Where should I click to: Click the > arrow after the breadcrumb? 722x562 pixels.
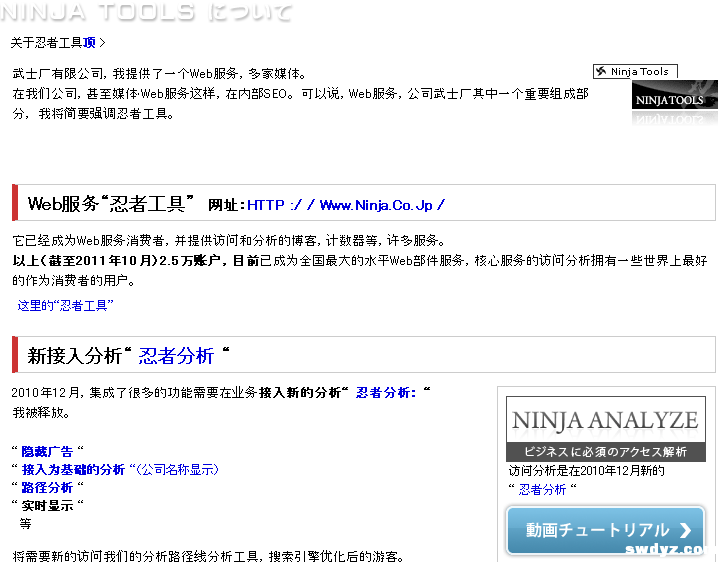102,43
